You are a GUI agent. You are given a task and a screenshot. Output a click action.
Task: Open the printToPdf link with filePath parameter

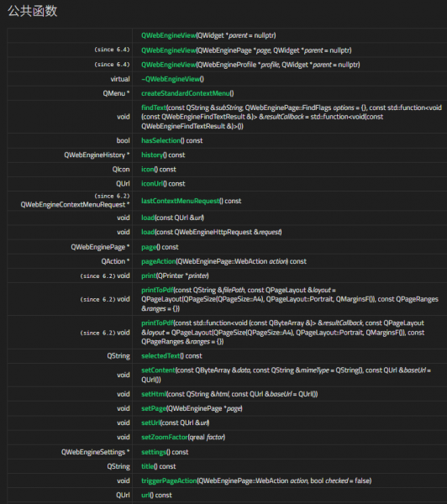click(157, 290)
